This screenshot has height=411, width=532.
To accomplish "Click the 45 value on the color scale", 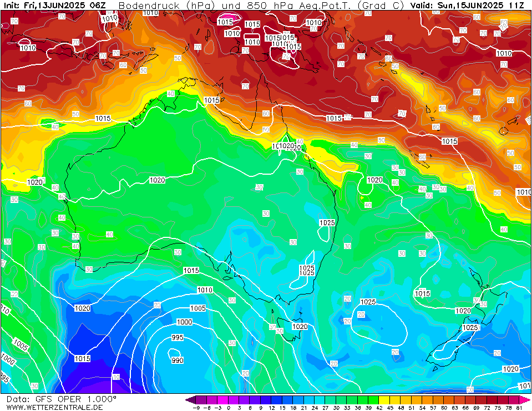I will tap(390, 408).
